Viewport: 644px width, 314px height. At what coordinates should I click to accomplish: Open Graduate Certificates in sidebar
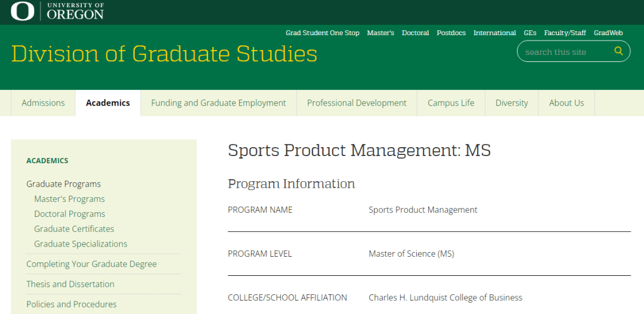74,229
